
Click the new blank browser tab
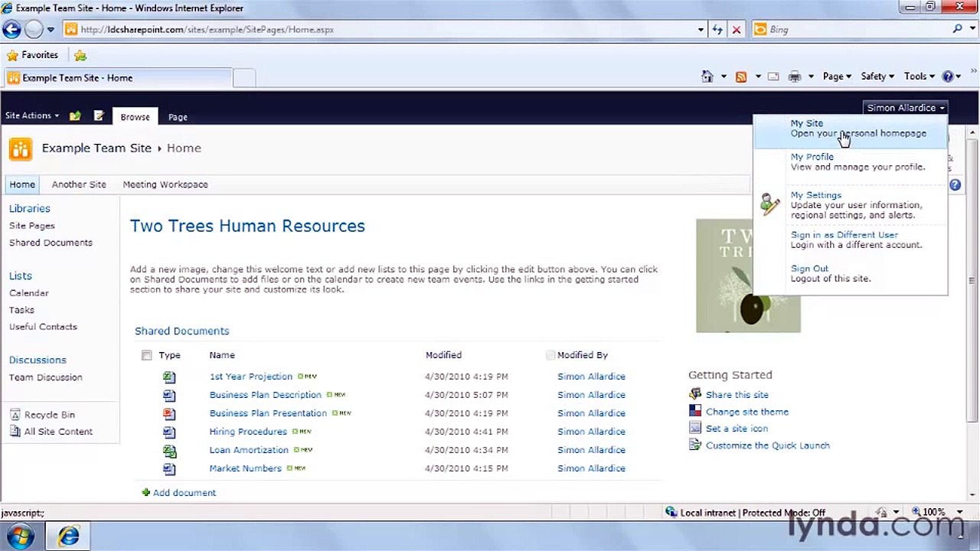[x=243, y=77]
